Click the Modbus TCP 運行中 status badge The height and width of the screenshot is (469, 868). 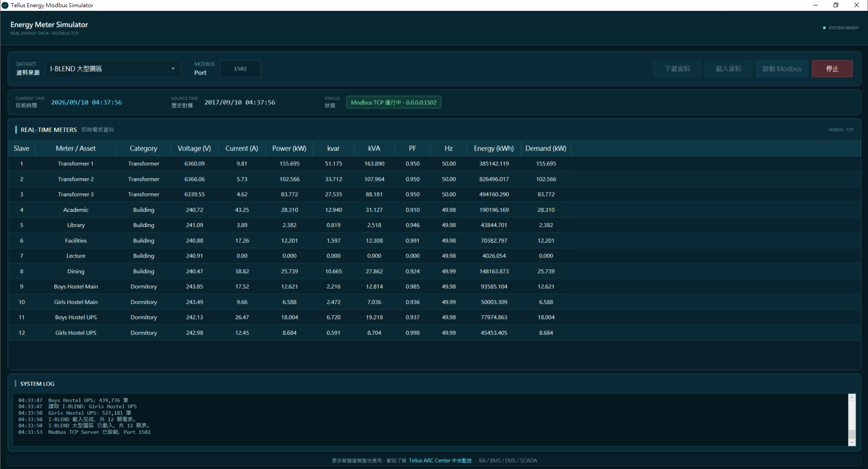[x=394, y=103]
